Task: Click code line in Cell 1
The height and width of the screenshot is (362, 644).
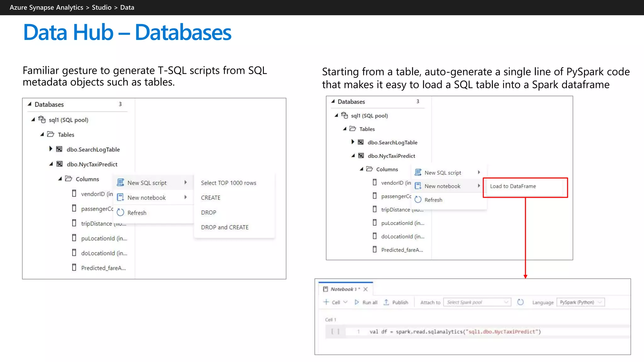Action: tap(455, 332)
